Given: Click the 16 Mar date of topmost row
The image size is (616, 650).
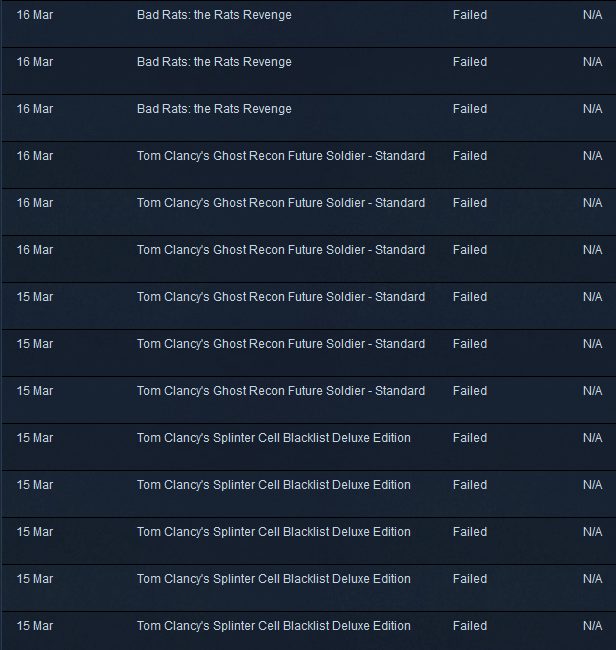Looking at the screenshot, I should coord(35,15).
